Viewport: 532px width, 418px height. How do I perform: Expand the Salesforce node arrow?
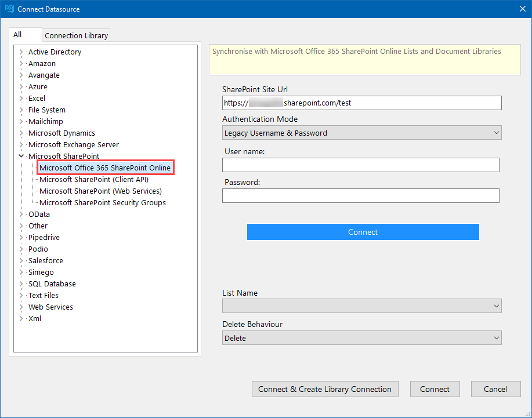(21, 261)
